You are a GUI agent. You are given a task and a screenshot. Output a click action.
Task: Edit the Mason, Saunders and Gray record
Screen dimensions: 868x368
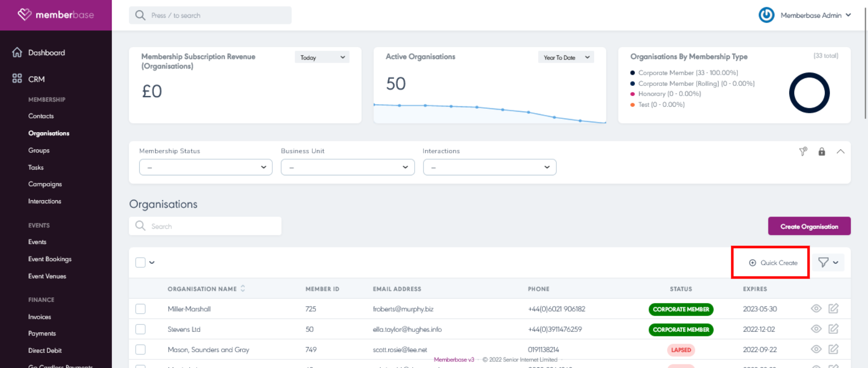(833, 349)
